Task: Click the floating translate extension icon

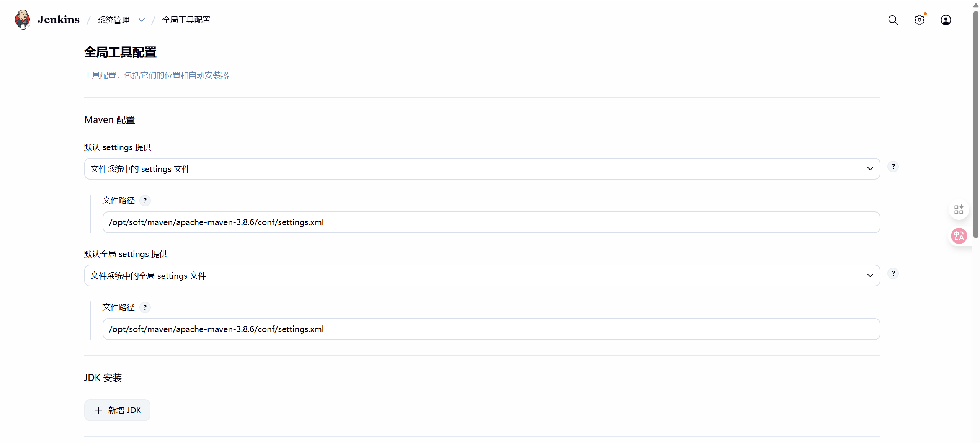Action: (959, 236)
